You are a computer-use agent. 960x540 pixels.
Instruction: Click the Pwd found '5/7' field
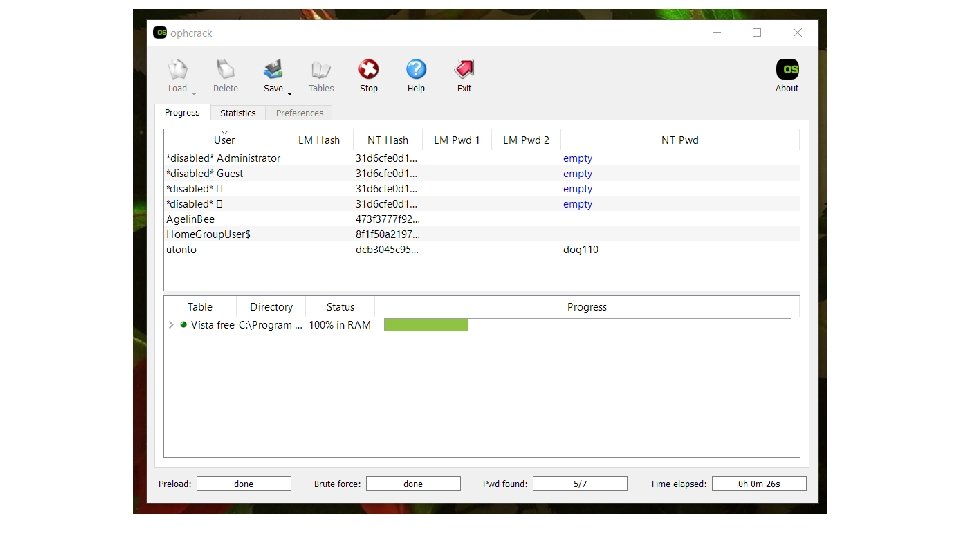point(580,484)
